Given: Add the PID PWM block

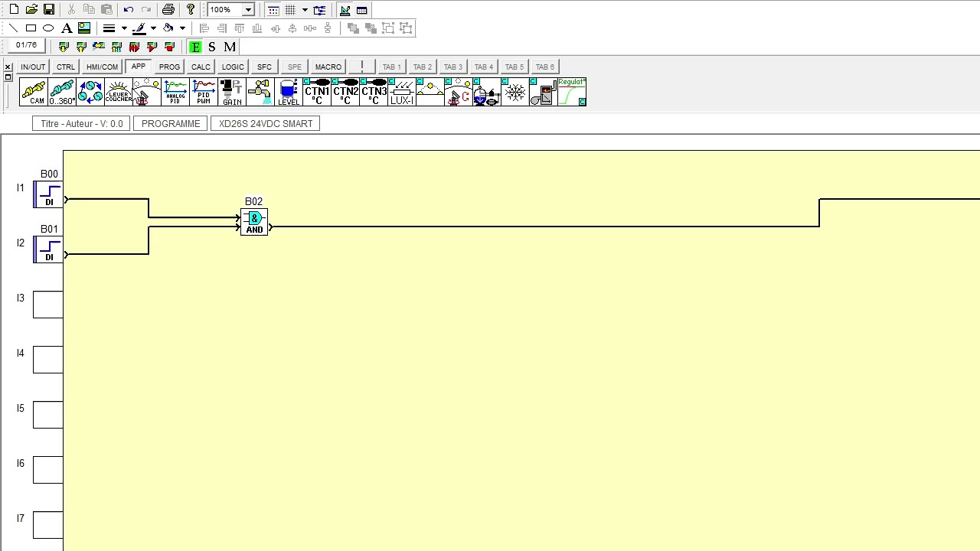Looking at the screenshot, I should tap(204, 92).
